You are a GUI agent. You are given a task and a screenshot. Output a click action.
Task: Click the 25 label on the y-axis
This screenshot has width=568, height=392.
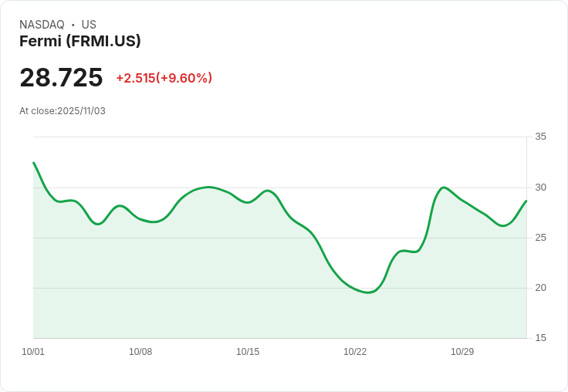click(x=541, y=238)
